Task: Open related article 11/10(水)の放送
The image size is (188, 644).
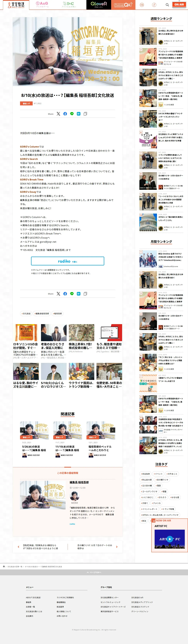Action: 67,448
